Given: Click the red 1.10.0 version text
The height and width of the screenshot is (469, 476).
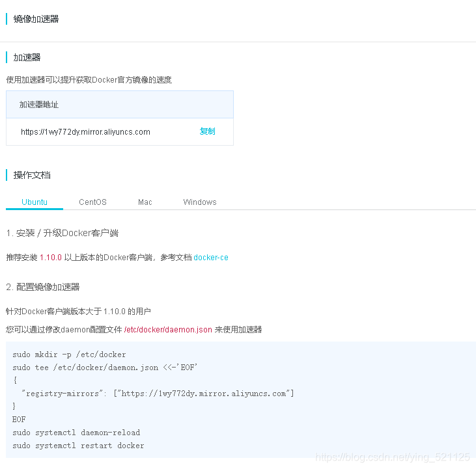Looking at the screenshot, I should pos(51,258).
